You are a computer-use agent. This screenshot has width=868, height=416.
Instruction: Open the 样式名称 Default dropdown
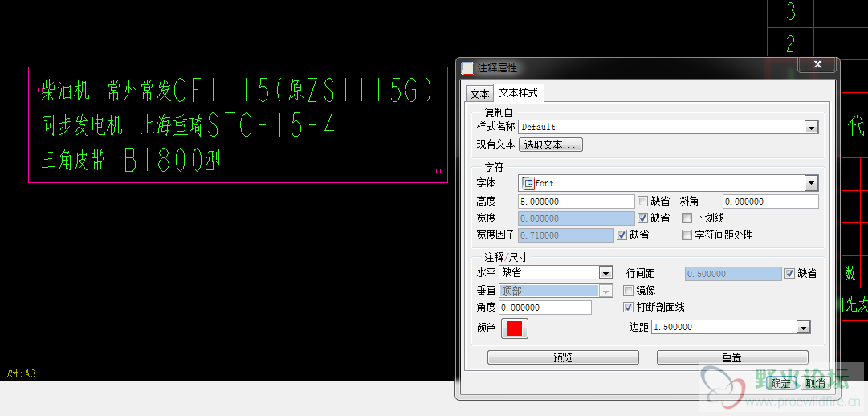[812, 128]
